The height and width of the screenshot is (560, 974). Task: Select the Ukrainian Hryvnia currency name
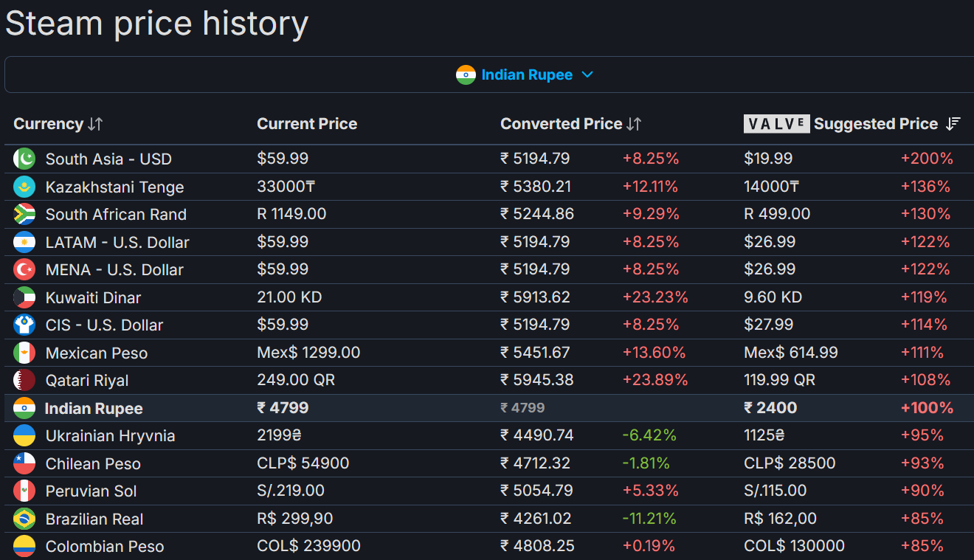pyautogui.click(x=111, y=436)
